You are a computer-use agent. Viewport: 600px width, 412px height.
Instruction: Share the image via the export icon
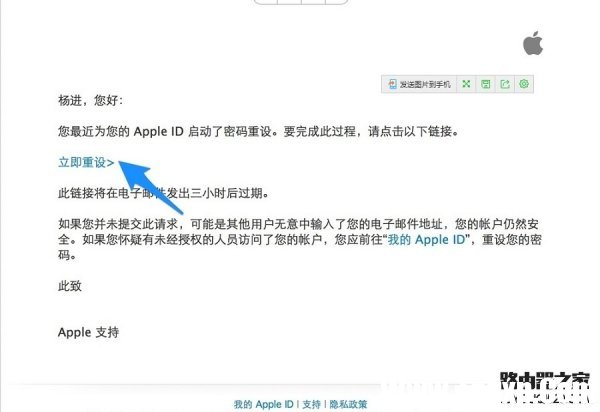[x=505, y=84]
